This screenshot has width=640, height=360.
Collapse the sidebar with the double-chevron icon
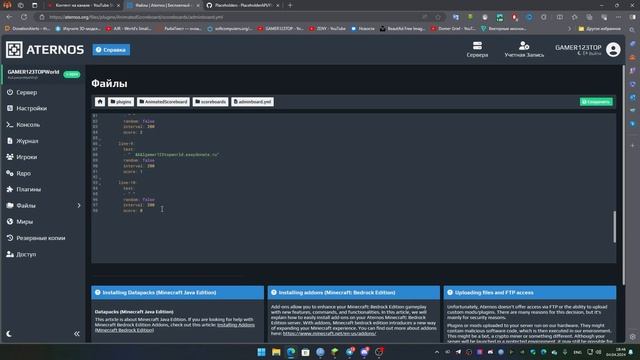point(77,334)
